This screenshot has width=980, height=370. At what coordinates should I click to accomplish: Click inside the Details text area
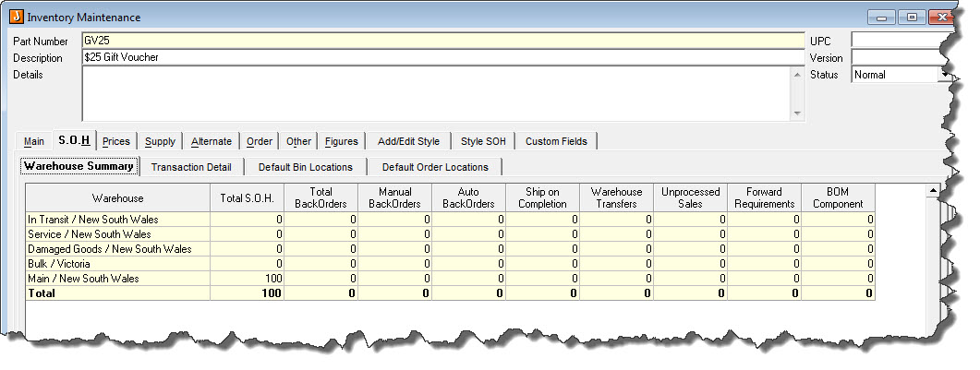coord(436,93)
